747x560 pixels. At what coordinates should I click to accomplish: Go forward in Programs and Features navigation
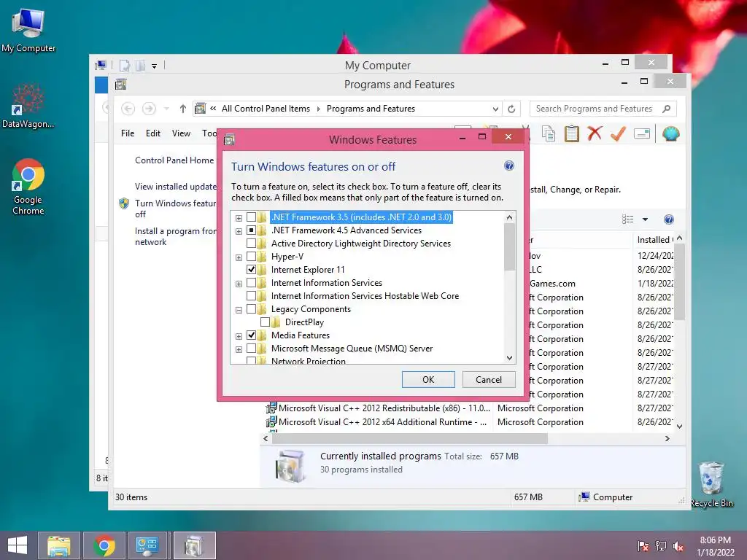149,109
